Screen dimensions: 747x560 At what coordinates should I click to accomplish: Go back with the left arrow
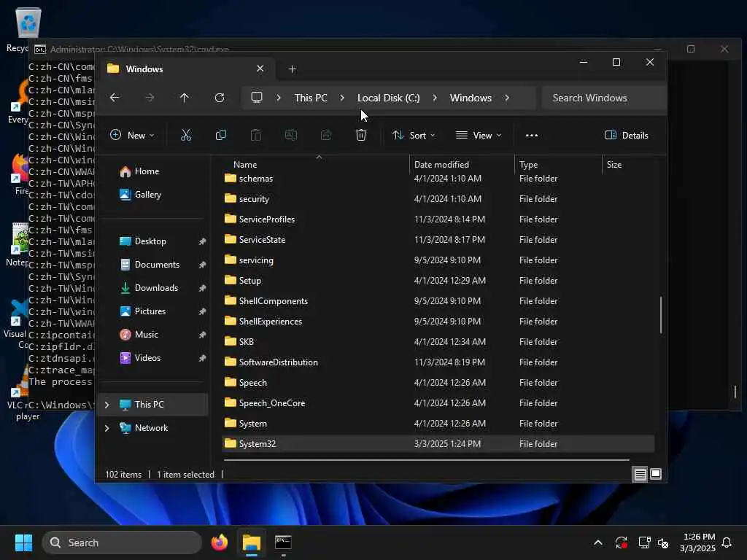click(115, 98)
